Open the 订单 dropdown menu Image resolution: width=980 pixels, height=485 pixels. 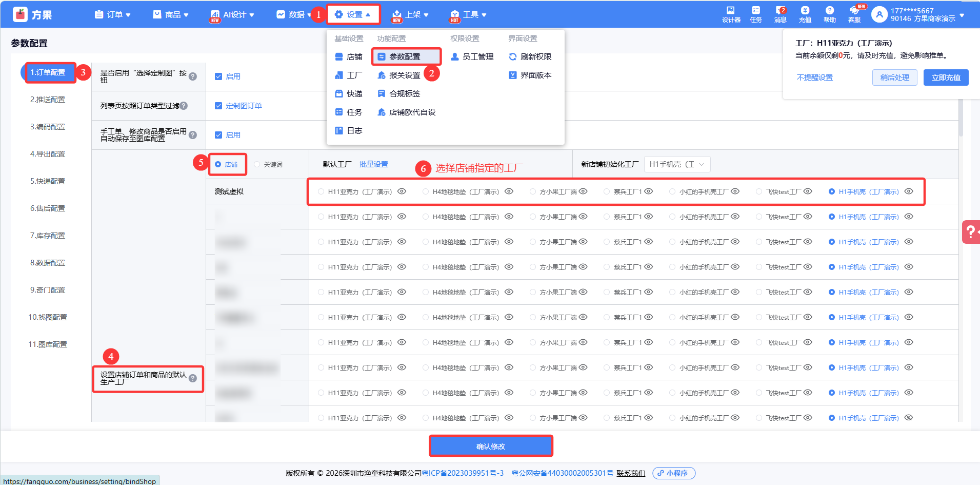(x=113, y=15)
